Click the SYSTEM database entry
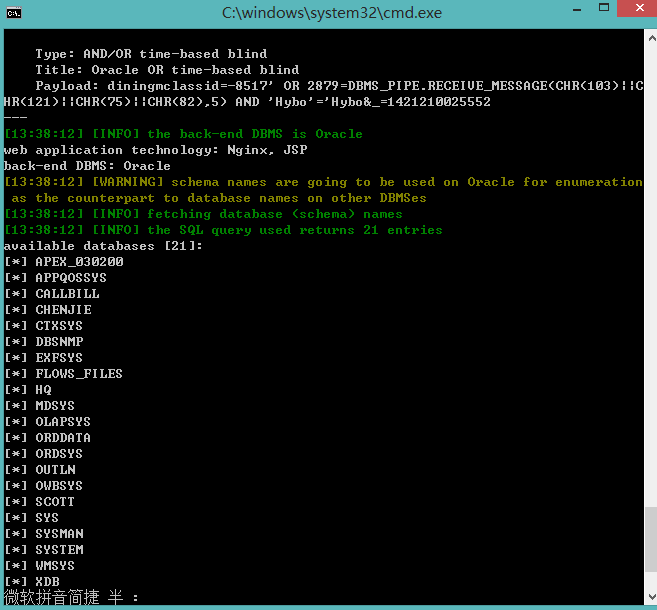 (x=44, y=549)
